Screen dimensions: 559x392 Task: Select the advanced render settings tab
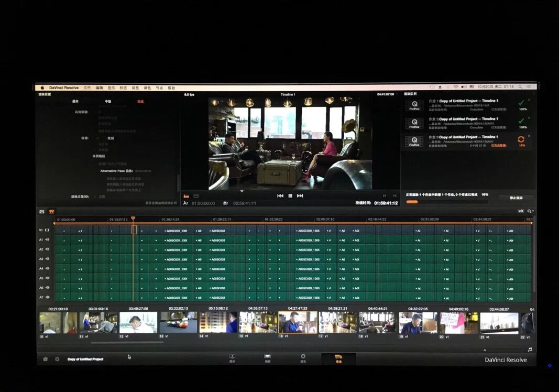coord(140,101)
